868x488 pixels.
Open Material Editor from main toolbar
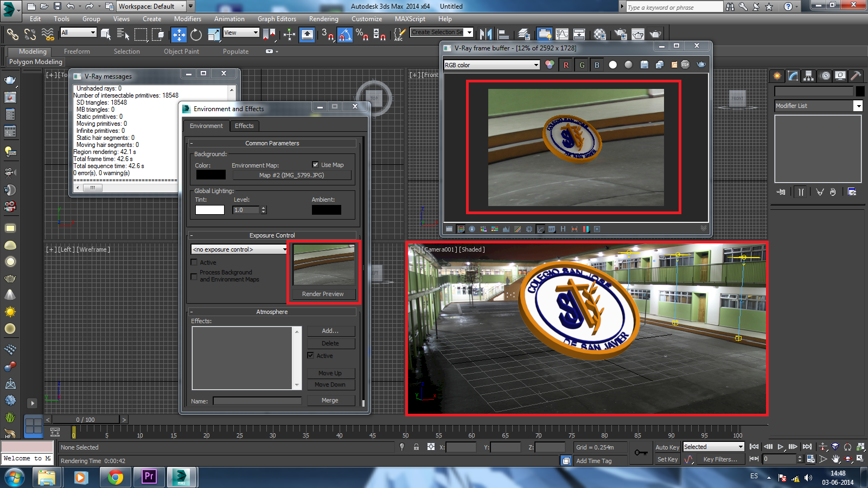pos(599,34)
